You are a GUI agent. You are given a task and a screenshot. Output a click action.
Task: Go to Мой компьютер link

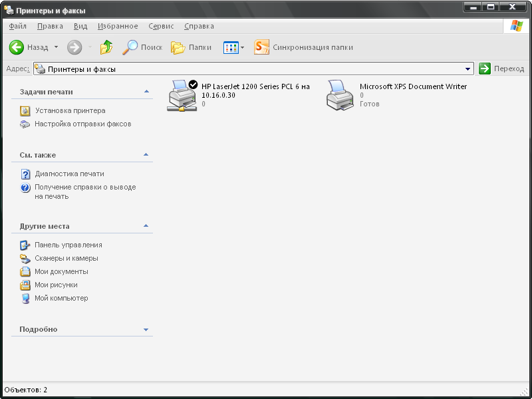click(61, 298)
